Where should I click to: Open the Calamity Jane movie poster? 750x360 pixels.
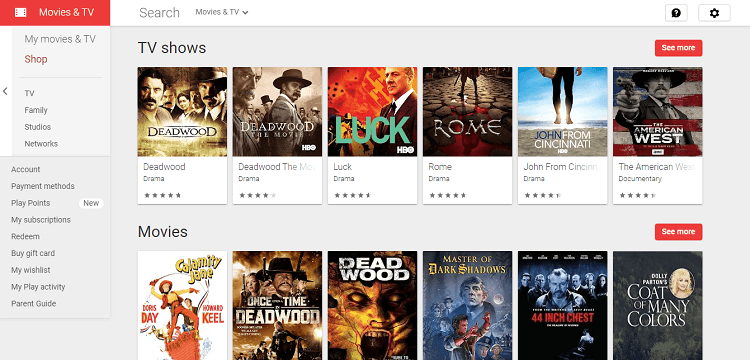[x=182, y=305]
